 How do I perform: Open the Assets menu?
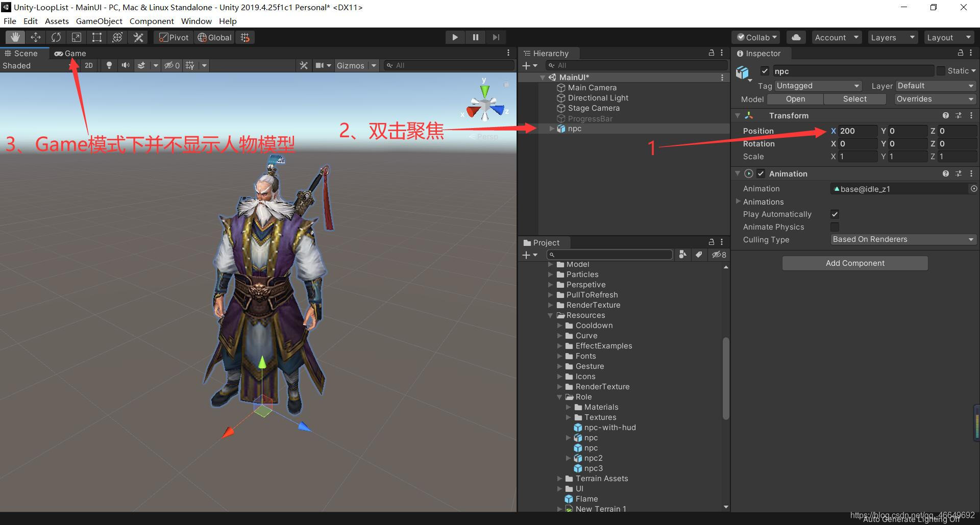57,21
